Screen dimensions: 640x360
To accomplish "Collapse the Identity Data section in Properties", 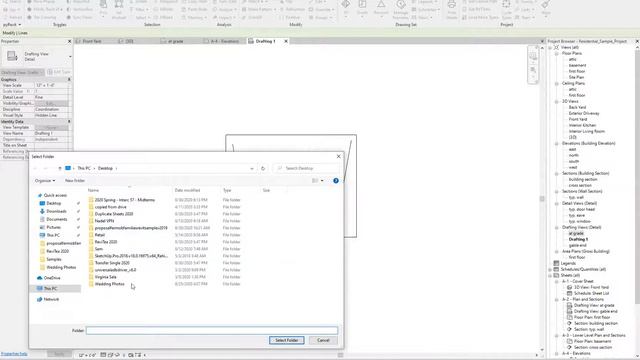I will click(x=69, y=121).
